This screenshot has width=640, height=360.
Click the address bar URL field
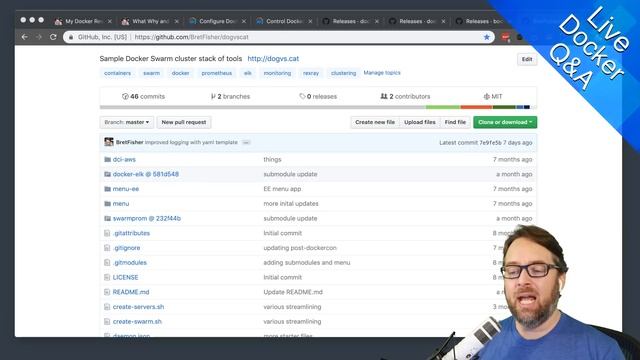click(x=279, y=37)
